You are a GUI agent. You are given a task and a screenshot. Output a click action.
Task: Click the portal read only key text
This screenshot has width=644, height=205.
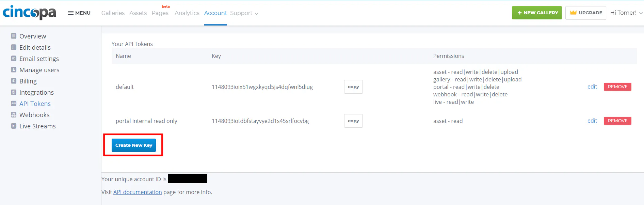coord(260,121)
